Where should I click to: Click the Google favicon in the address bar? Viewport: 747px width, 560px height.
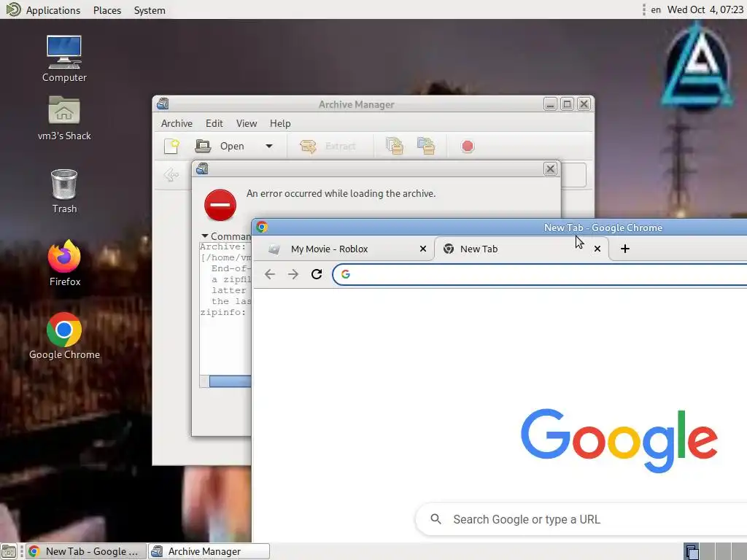click(346, 274)
